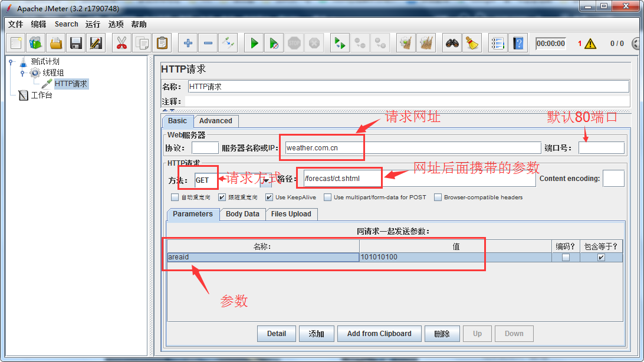This screenshot has height=362, width=644.
Task: Start the test with green play icon
Action: [x=254, y=43]
